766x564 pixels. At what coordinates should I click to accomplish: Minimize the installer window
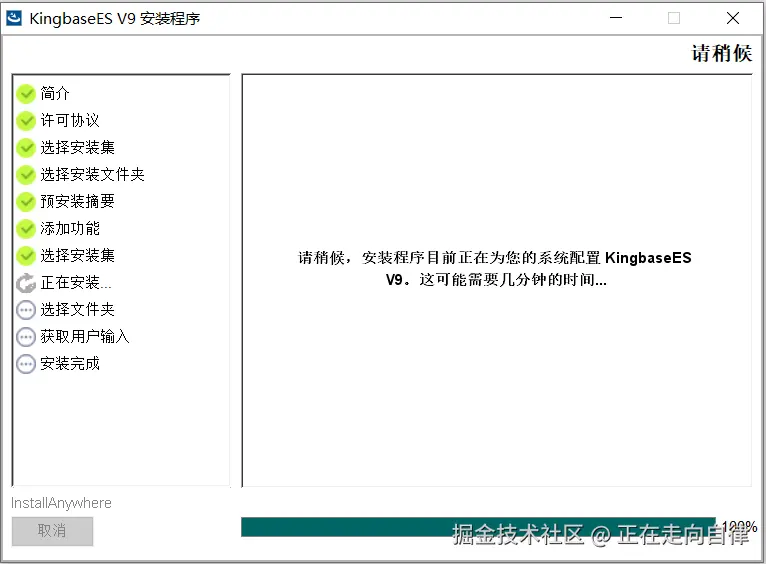[x=616, y=18]
